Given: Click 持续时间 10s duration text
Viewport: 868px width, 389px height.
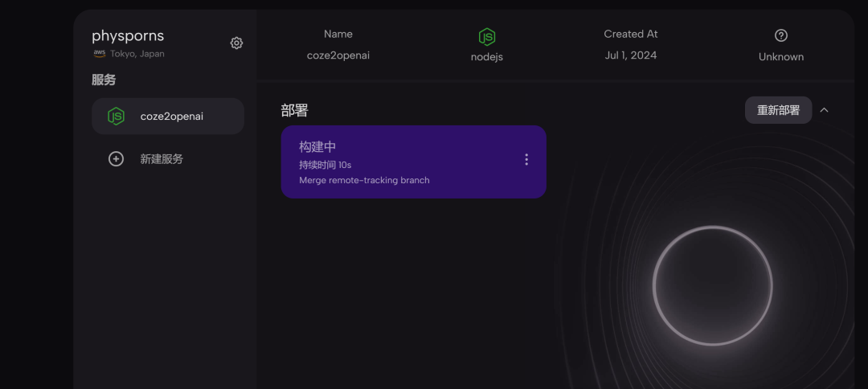Looking at the screenshot, I should coord(325,165).
